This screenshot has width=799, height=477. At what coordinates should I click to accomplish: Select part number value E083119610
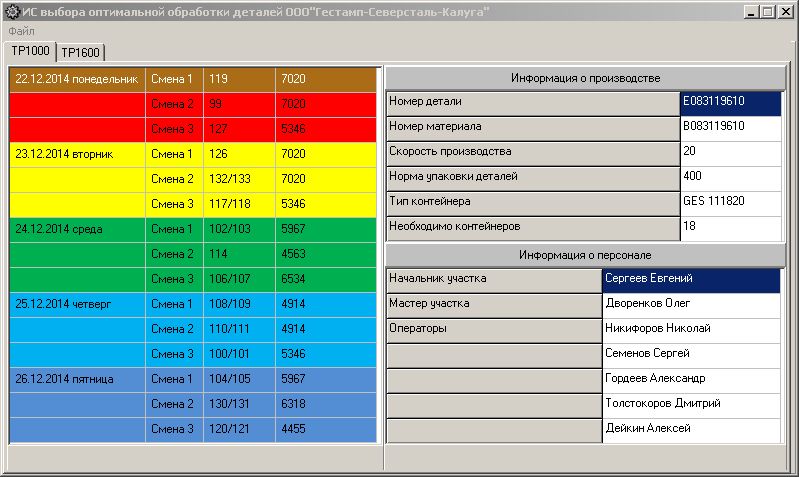[x=731, y=104]
